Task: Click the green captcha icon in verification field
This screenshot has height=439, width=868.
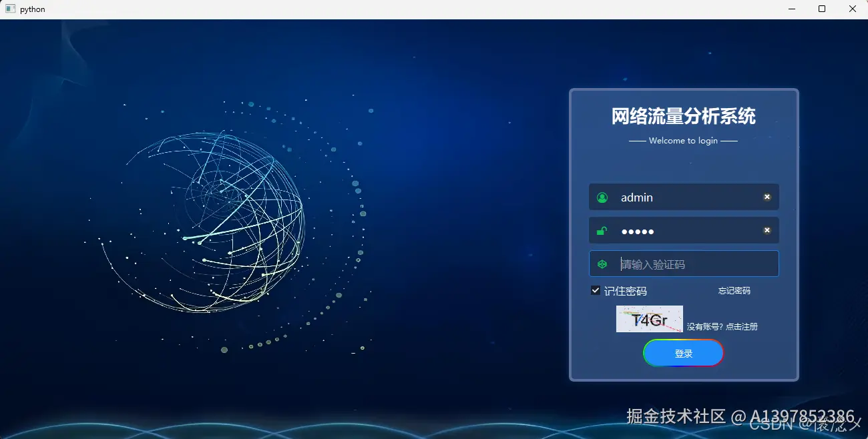Action: [x=602, y=264]
